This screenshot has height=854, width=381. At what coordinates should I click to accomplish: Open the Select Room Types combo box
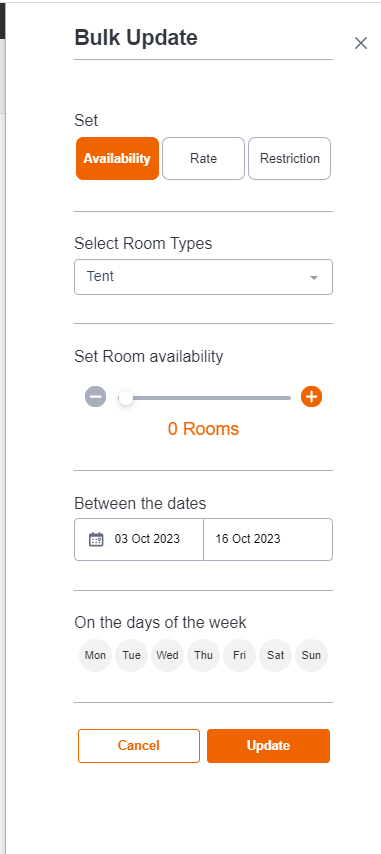click(x=203, y=277)
